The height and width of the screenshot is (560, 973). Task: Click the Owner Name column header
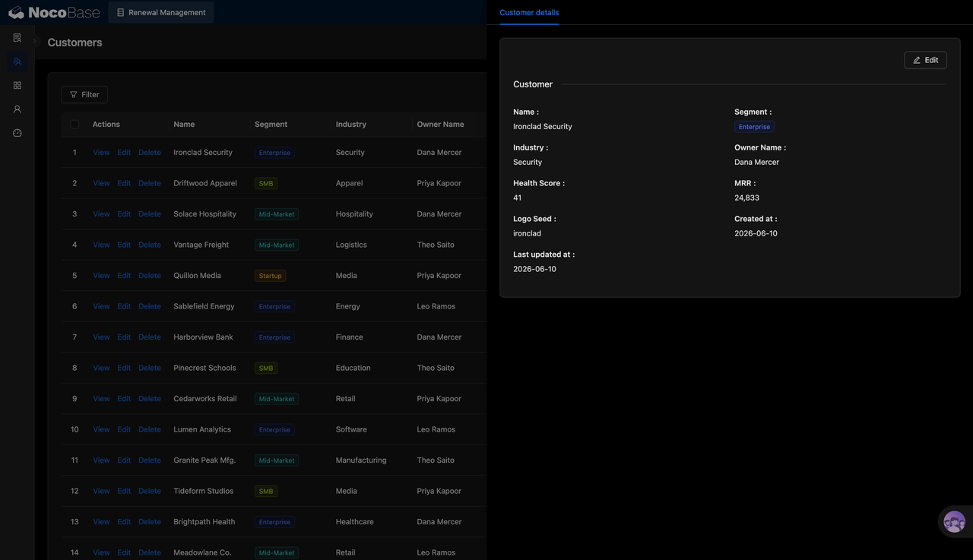pos(440,124)
